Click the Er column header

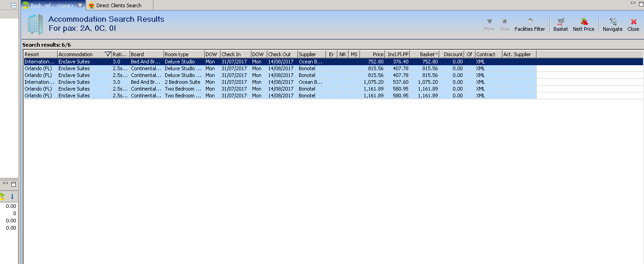[x=332, y=54]
